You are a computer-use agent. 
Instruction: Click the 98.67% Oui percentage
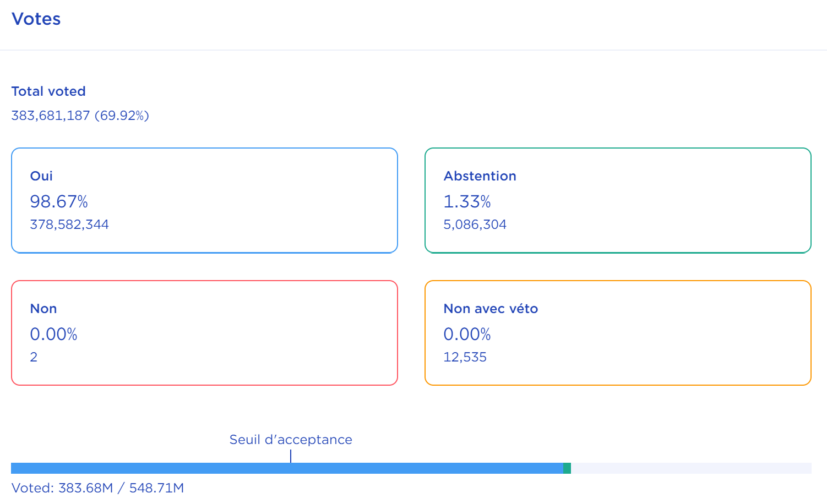coord(59,202)
